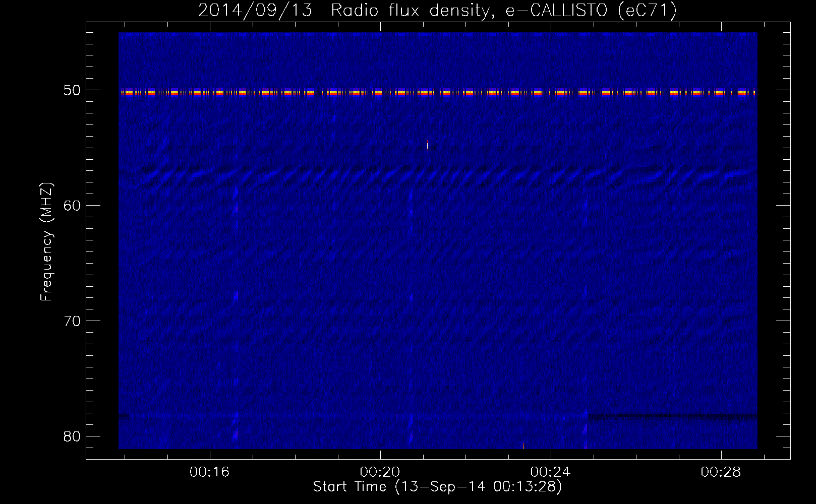Click the 00:20 time tick label

point(380,472)
